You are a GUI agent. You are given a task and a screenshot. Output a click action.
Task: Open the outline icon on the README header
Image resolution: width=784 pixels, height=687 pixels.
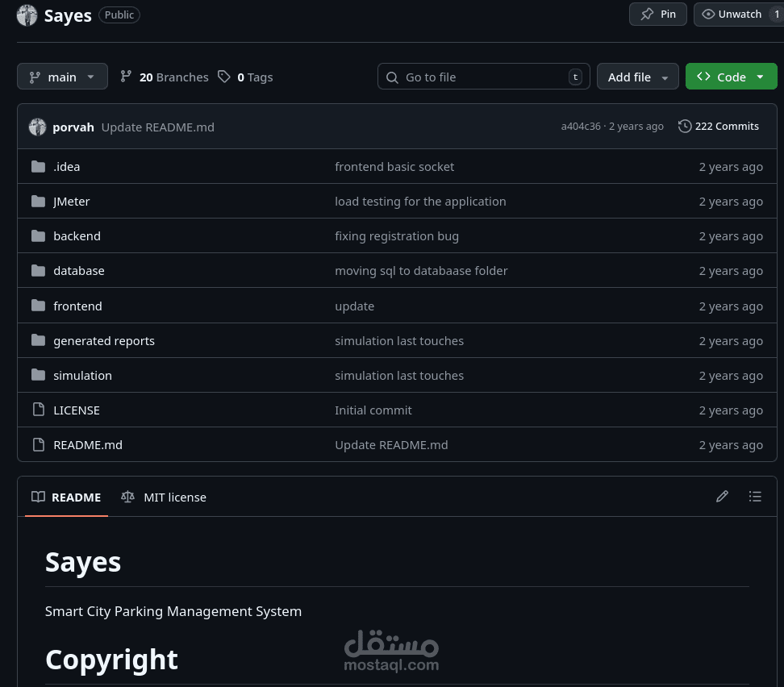[x=755, y=496]
